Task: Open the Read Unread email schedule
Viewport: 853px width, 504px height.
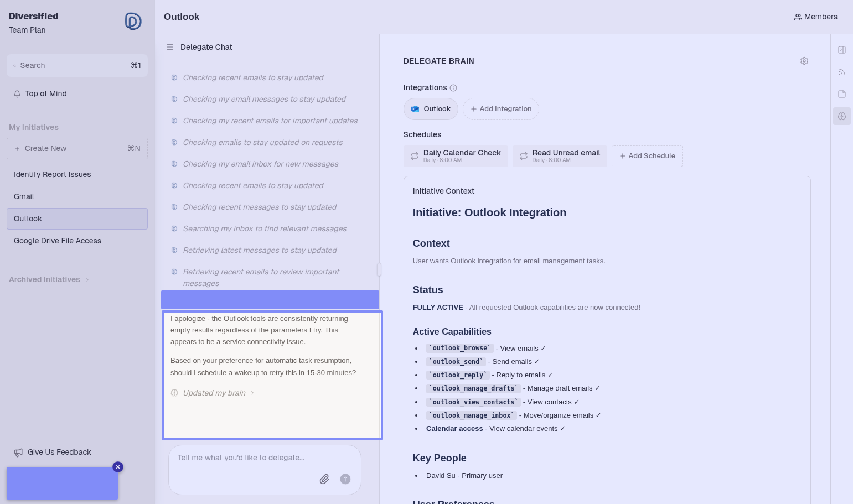Action: click(560, 156)
